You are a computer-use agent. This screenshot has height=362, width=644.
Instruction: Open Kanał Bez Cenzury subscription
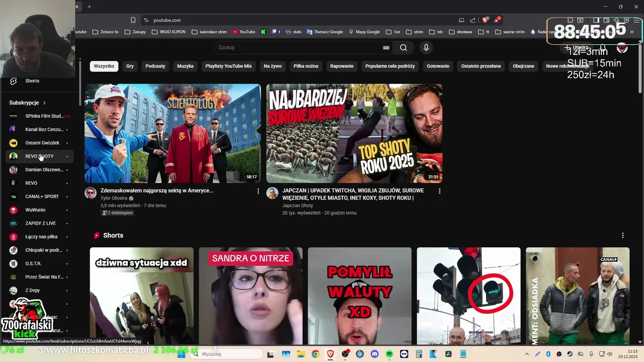39,130
